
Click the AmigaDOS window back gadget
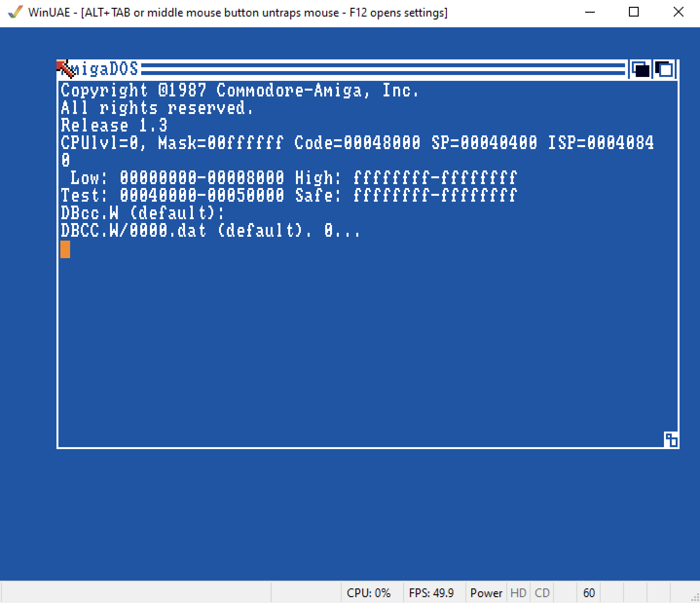pyautogui.click(x=640, y=69)
